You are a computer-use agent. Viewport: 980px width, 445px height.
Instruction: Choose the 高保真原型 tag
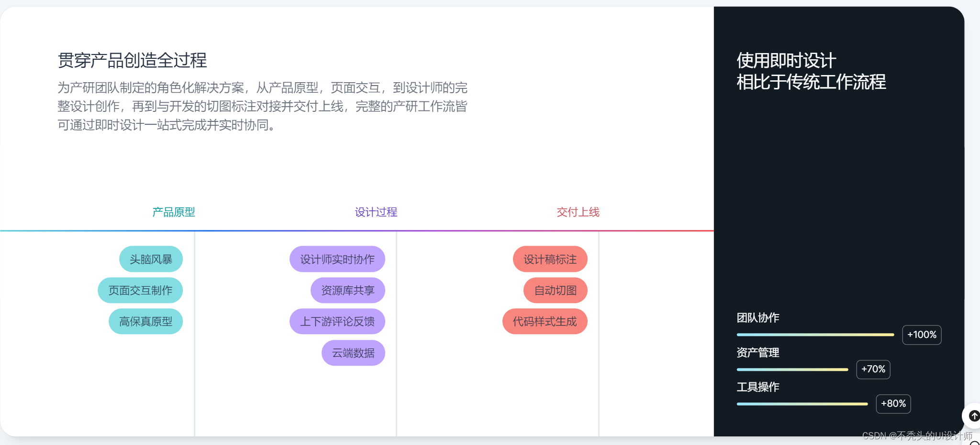(145, 321)
